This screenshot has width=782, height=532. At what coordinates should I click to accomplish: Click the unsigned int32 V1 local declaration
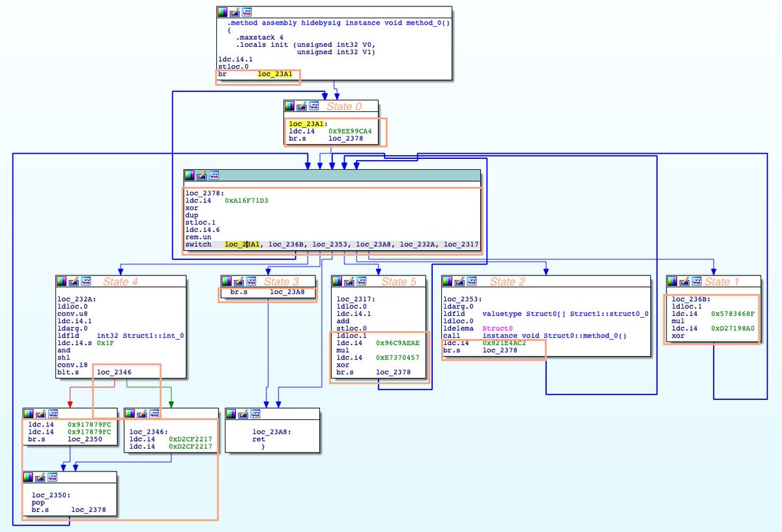coord(336,51)
